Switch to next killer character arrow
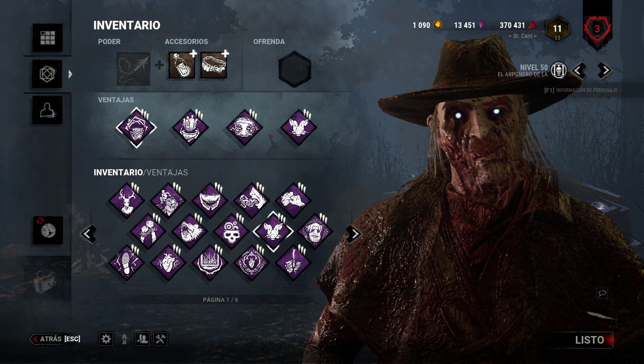Screen dimensions: 644x364 pyautogui.click(x=604, y=71)
